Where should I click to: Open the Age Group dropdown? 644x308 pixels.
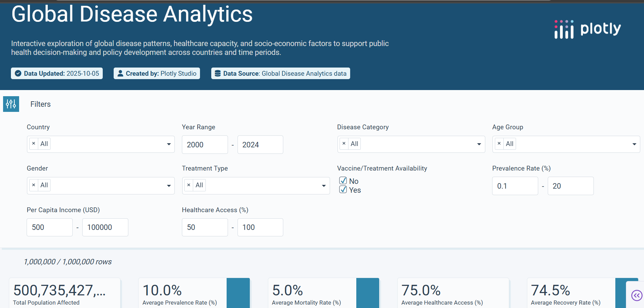634,144
